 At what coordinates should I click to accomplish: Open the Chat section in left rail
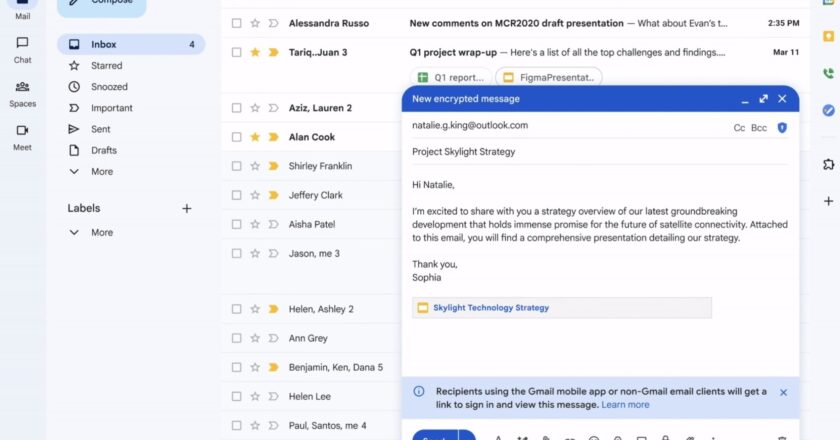point(22,50)
